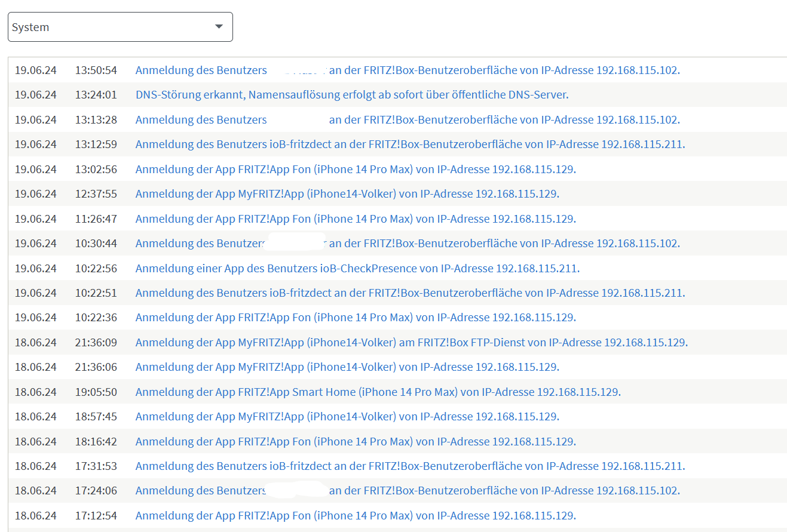Image resolution: width=787 pixels, height=532 pixels.
Task: Open the FRITZ!App Smart Home login entry
Action: click(378, 392)
